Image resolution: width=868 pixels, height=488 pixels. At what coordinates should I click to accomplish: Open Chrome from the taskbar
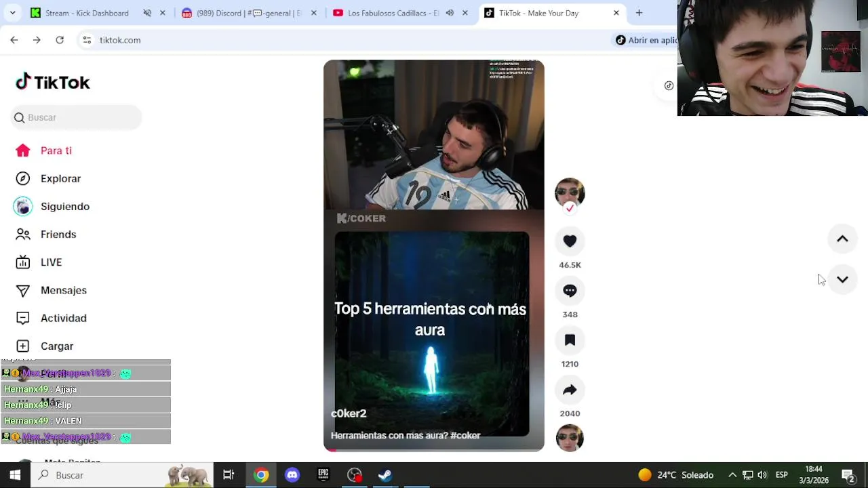[261, 475]
